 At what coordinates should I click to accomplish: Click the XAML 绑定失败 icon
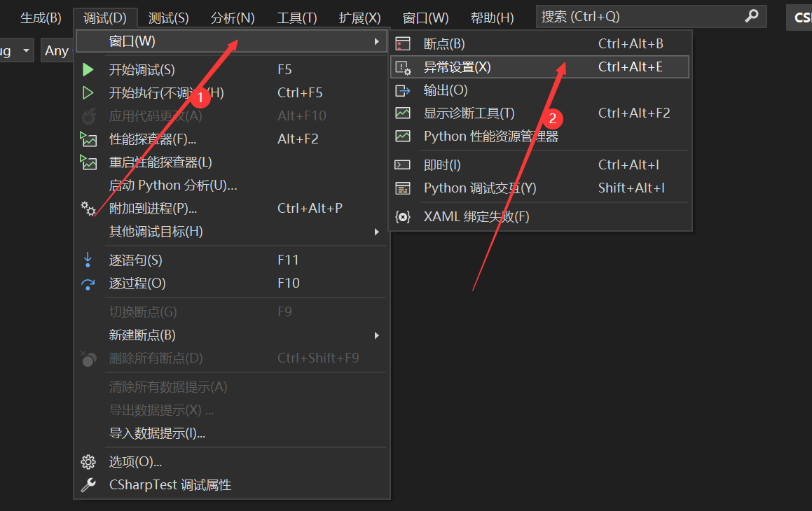(403, 216)
